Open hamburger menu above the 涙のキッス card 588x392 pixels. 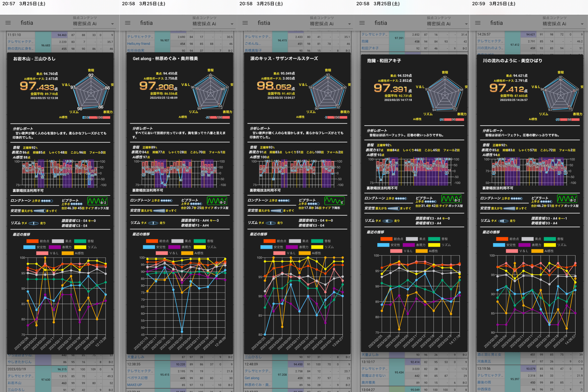click(x=245, y=23)
